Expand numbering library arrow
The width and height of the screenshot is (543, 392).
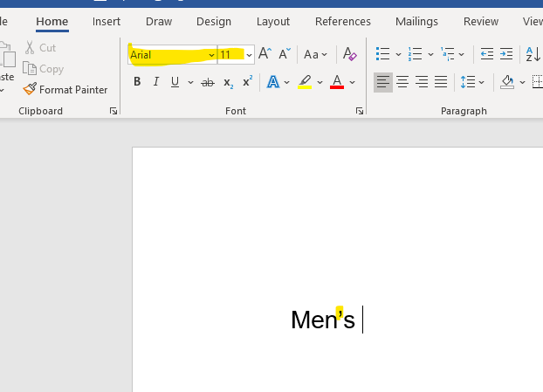pos(430,54)
